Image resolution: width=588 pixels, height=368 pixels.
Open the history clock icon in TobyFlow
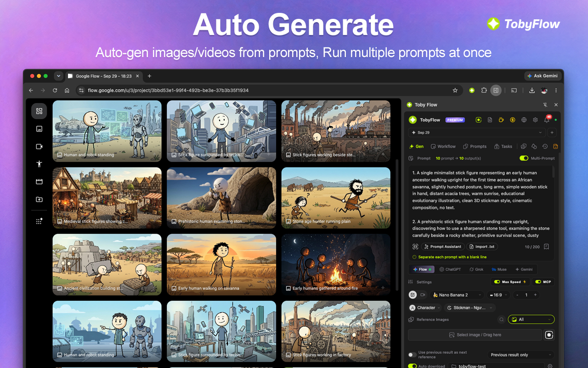coord(545,146)
